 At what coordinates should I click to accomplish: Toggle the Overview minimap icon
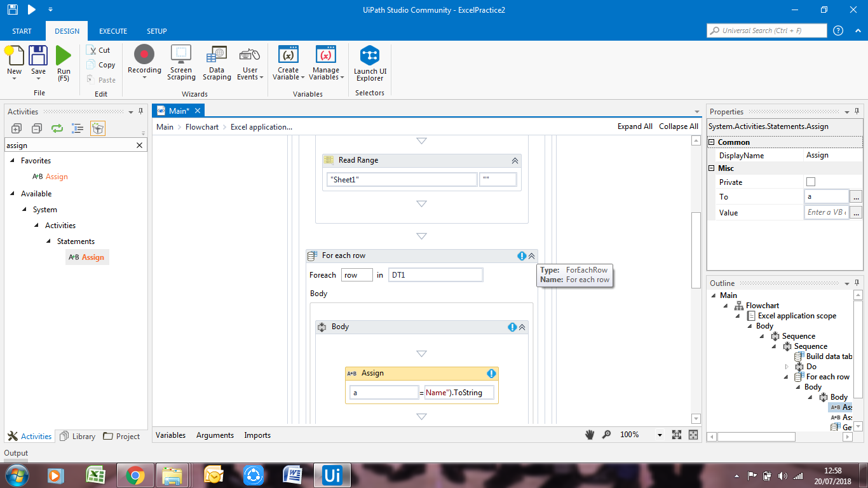[693, 435]
